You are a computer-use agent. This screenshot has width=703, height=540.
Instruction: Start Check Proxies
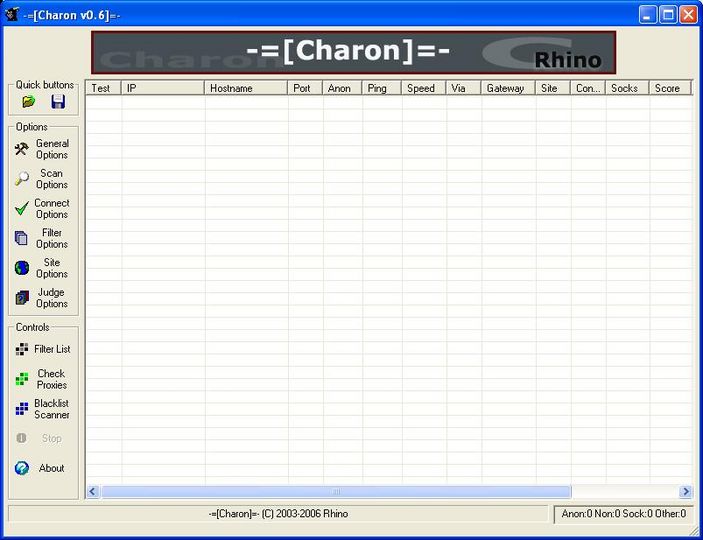[43, 379]
